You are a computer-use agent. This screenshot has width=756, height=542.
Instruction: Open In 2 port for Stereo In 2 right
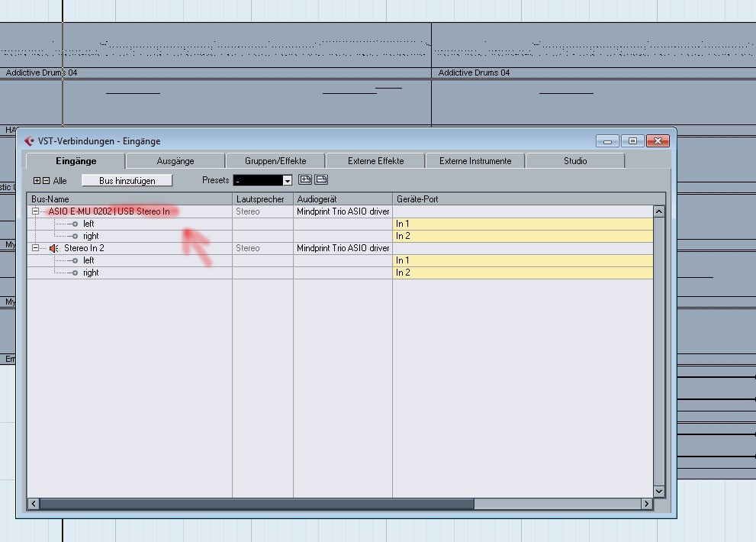[x=523, y=273]
